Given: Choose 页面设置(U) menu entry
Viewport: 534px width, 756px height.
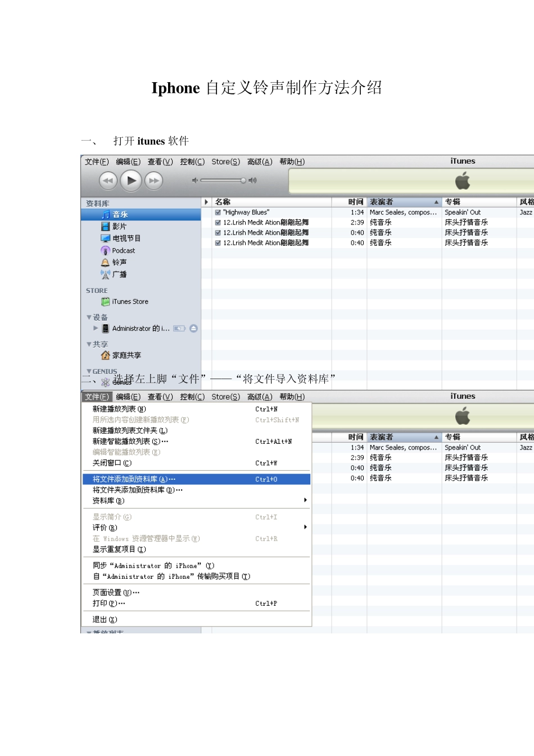Looking at the screenshot, I should click(197, 592).
